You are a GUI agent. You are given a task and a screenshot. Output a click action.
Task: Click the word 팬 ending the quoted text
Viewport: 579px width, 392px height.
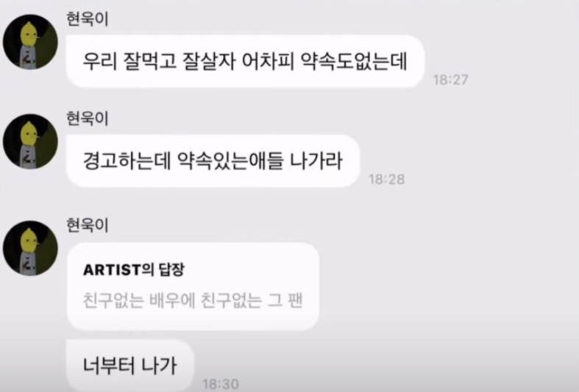[295, 301]
